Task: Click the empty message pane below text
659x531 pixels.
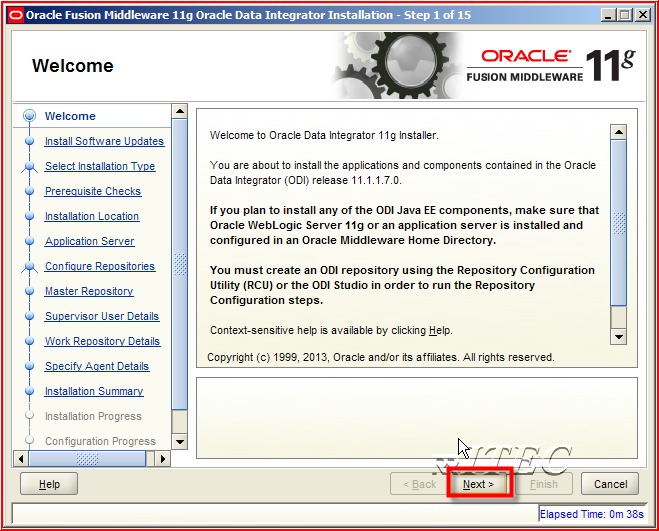Action: coord(417,418)
